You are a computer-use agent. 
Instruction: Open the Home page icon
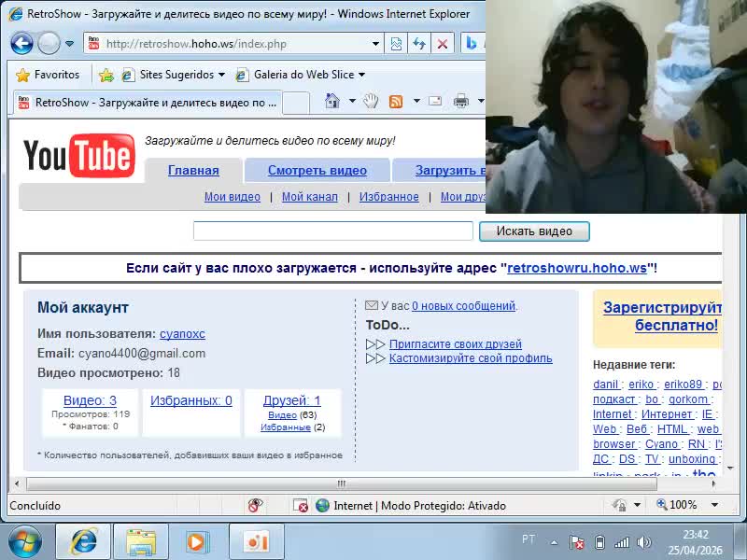[331, 102]
